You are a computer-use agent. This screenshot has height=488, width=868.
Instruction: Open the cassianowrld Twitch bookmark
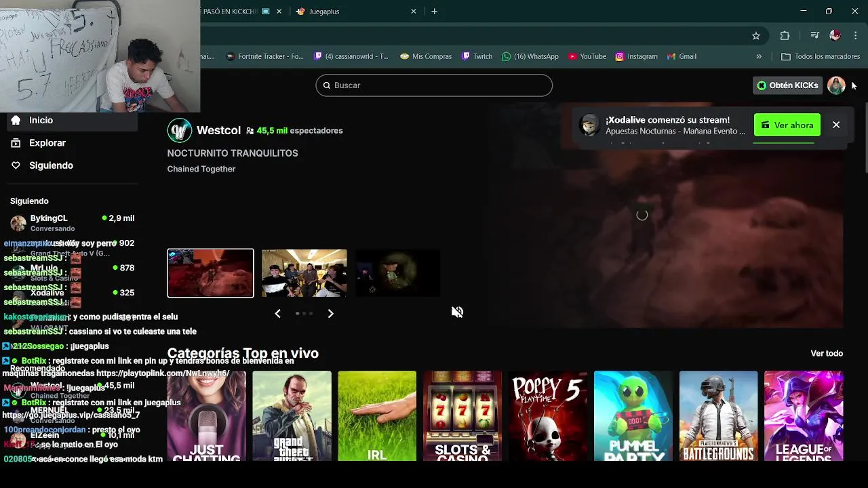(351, 57)
